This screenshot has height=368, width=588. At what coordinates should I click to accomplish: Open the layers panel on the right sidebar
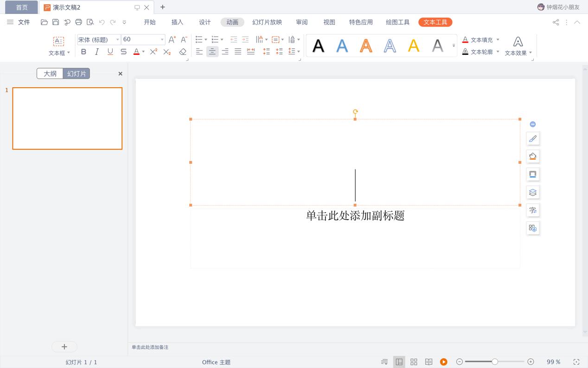(x=532, y=192)
